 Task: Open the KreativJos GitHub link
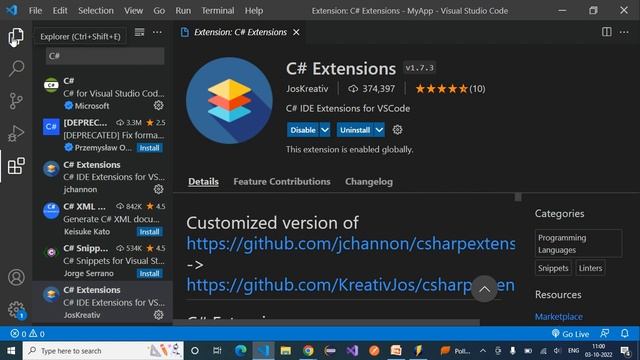click(x=351, y=285)
